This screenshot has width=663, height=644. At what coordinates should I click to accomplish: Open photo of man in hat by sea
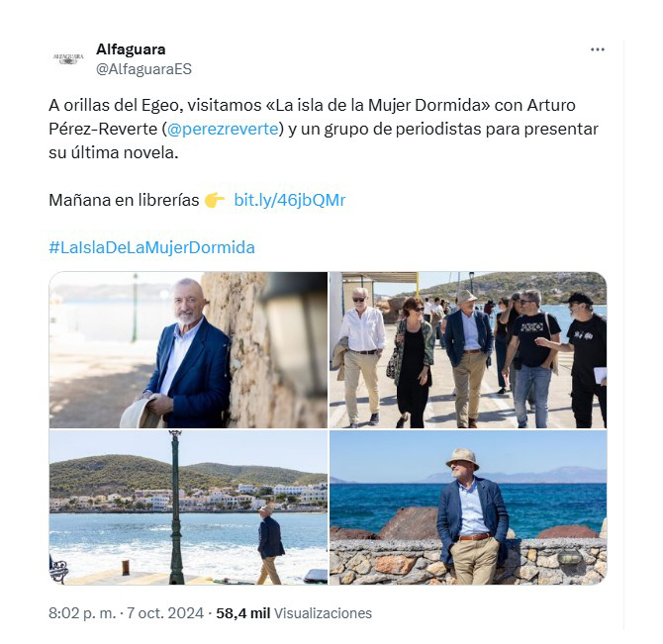468,507
